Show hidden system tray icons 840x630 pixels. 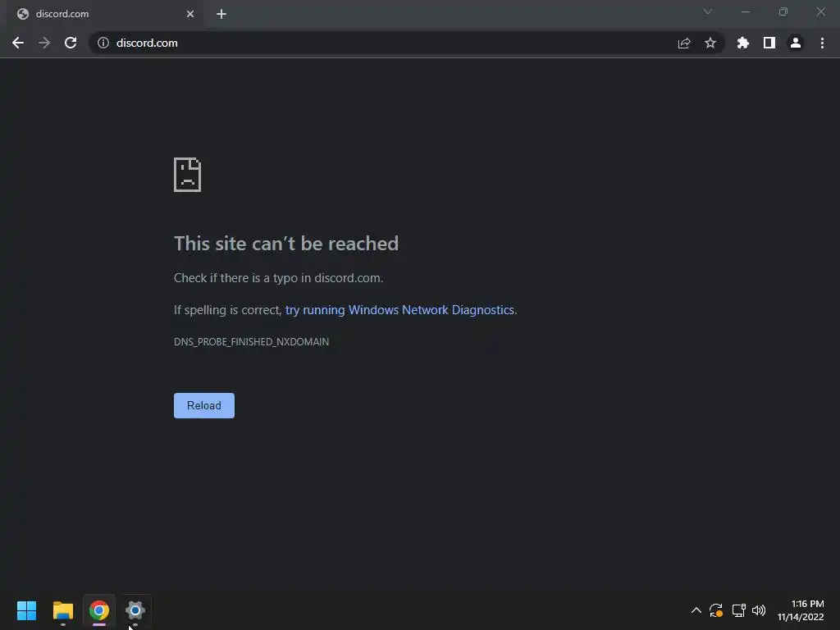tap(696, 610)
